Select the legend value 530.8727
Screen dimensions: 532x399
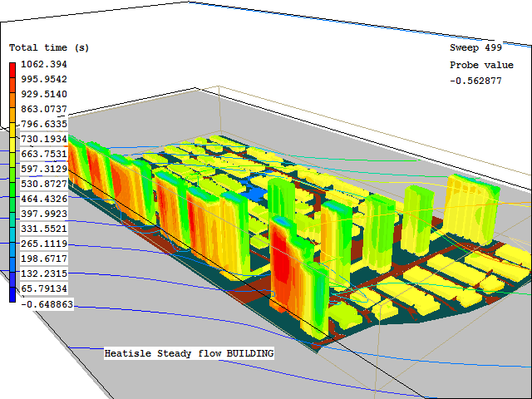click(43, 184)
